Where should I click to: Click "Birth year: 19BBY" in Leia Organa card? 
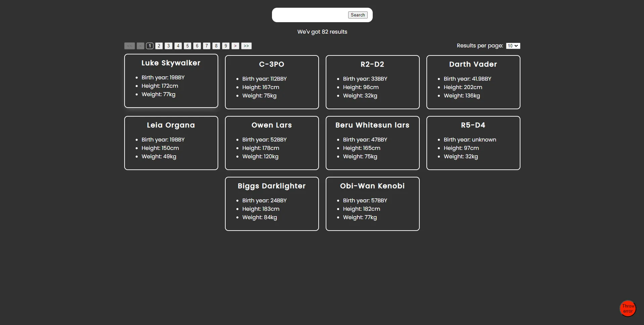click(163, 139)
